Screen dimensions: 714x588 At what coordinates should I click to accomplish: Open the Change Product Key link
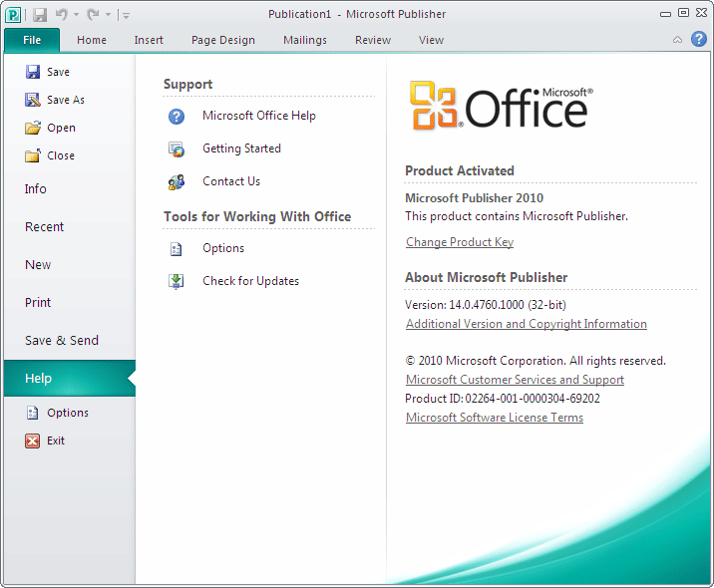pos(460,242)
